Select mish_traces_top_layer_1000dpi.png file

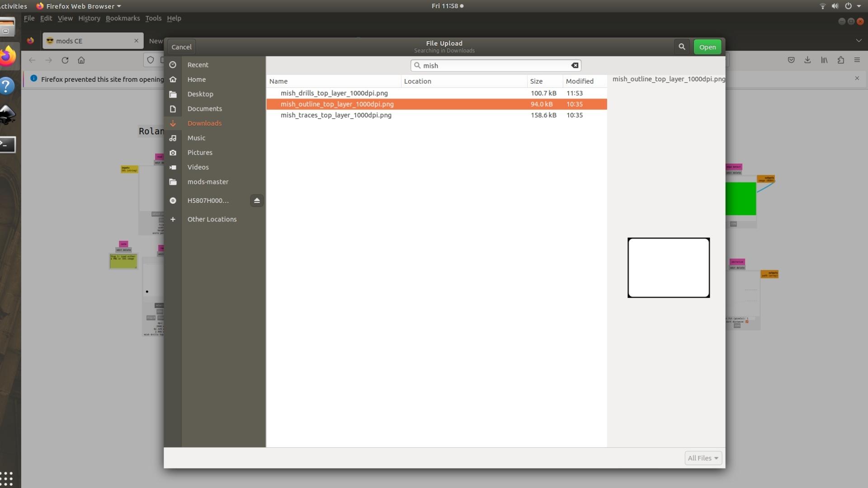pos(336,115)
